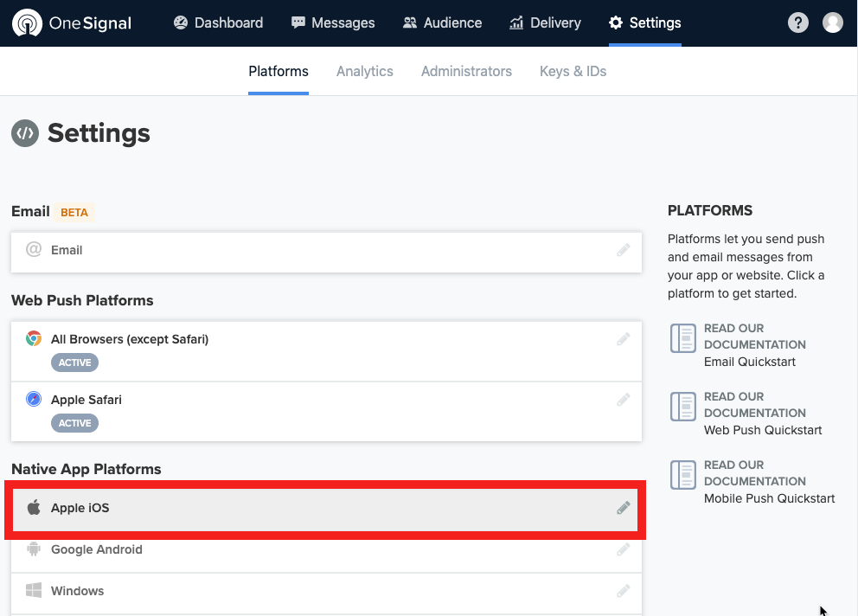Click document icon beside Web Push Quickstart
The height and width of the screenshot is (616, 858).
(683, 407)
